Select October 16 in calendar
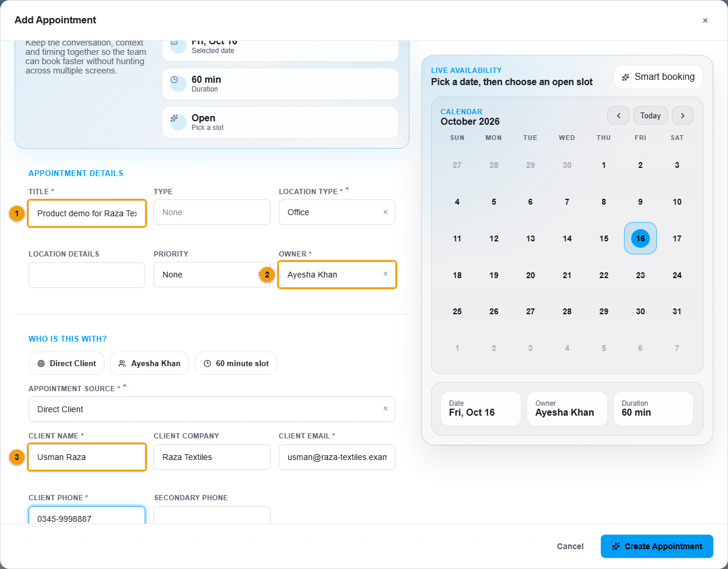This screenshot has width=728, height=569. point(640,238)
